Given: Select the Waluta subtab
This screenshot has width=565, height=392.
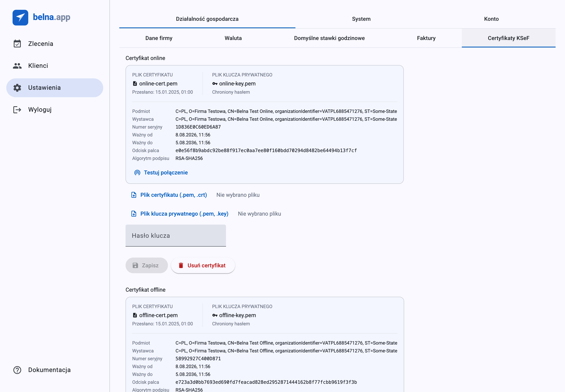Looking at the screenshot, I should pyautogui.click(x=233, y=38).
